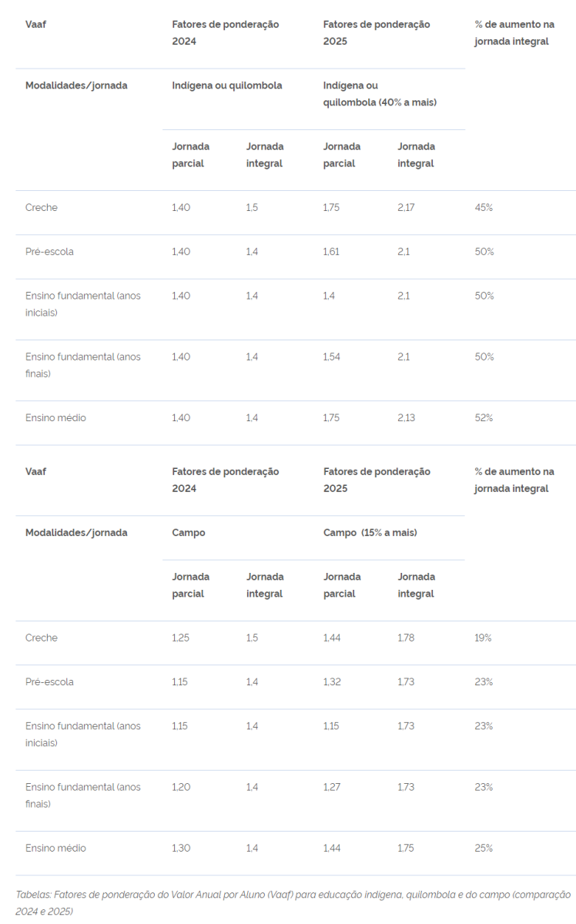This screenshot has height=924, width=576.
Task: Select the 52% value in Ensino médio row
Action: click(x=484, y=418)
